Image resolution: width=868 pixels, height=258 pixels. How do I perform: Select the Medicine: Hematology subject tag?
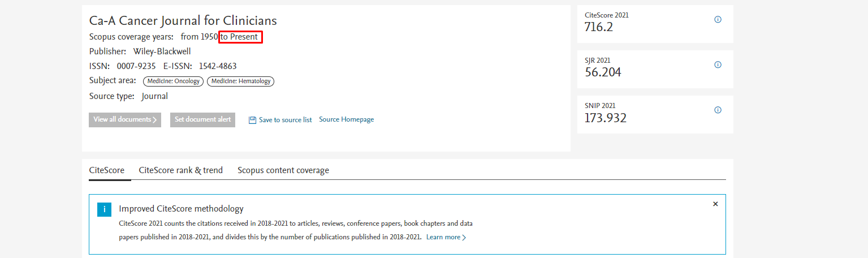pos(240,81)
